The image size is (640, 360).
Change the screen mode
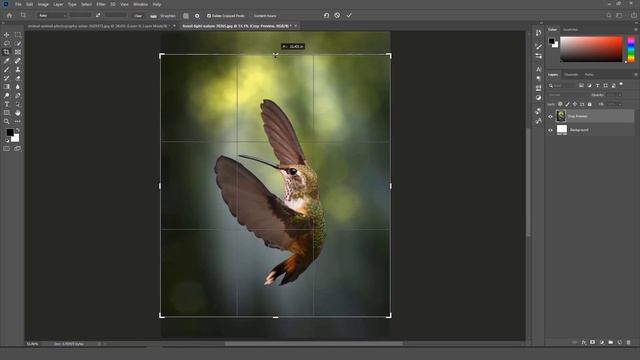(x=18, y=149)
